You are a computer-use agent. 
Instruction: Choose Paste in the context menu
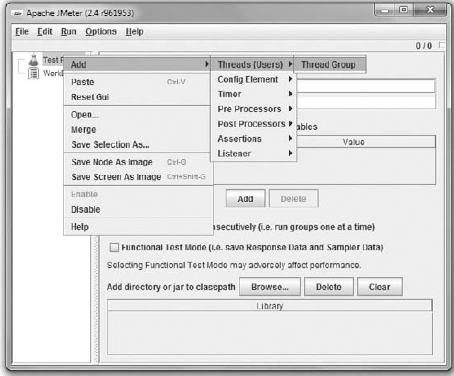(x=137, y=82)
